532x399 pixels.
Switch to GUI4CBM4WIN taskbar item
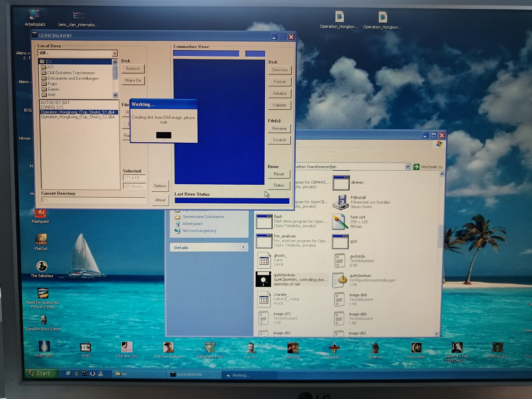[x=194, y=375]
